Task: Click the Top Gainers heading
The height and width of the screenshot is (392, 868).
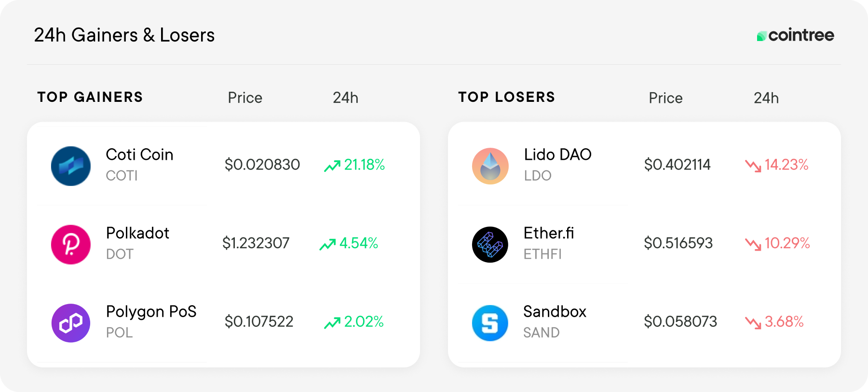Action: (90, 97)
